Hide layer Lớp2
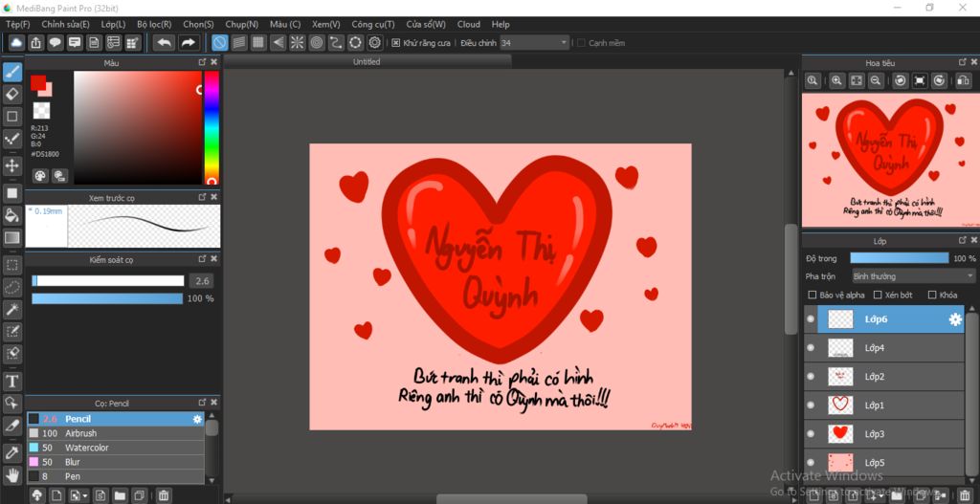Screen dimensions: 980x504 [811, 377]
